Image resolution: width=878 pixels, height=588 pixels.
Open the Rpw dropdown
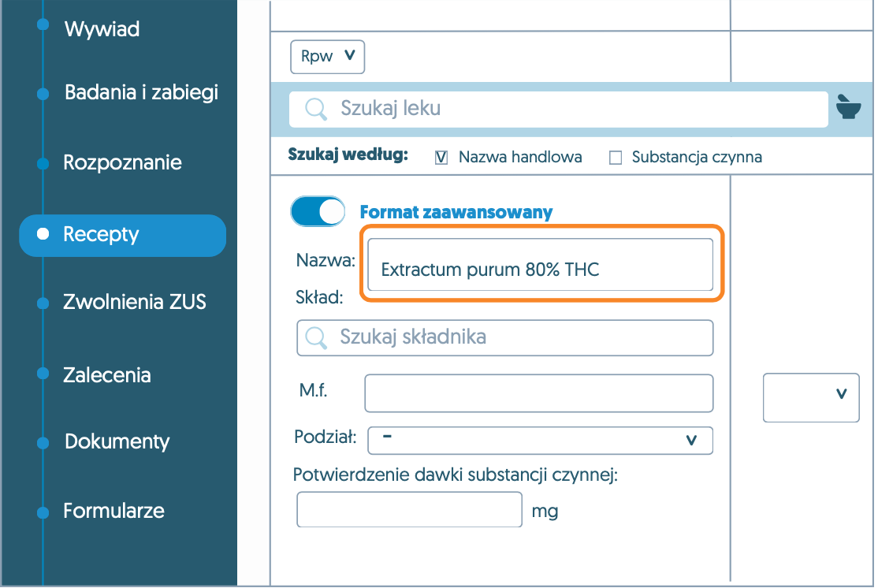pyautogui.click(x=327, y=57)
